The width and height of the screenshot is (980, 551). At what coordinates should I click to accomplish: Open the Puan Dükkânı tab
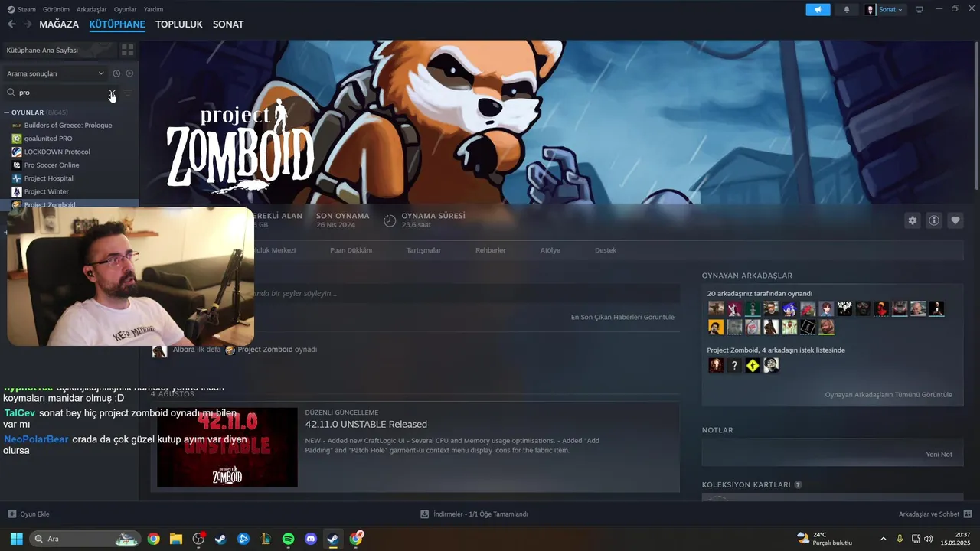click(x=351, y=250)
